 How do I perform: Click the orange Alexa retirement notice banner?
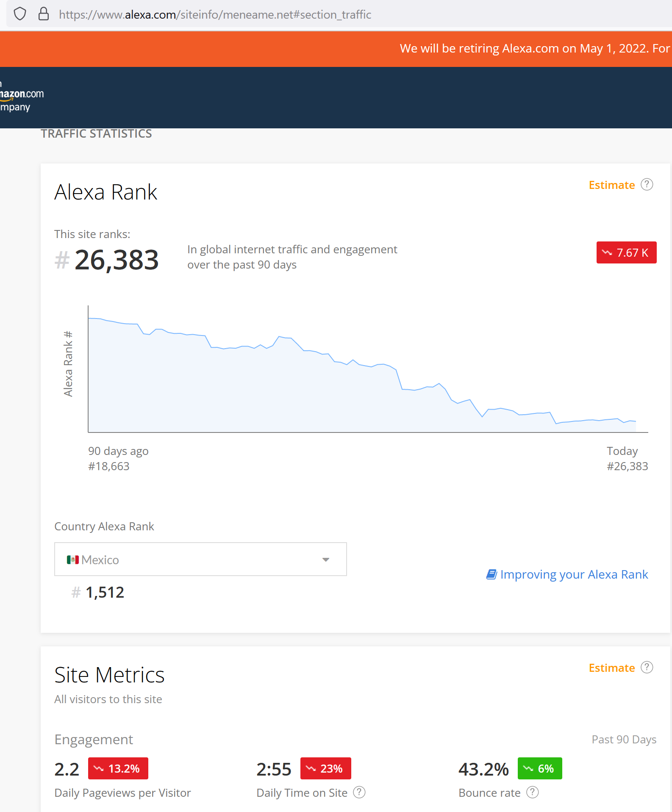[x=336, y=49]
